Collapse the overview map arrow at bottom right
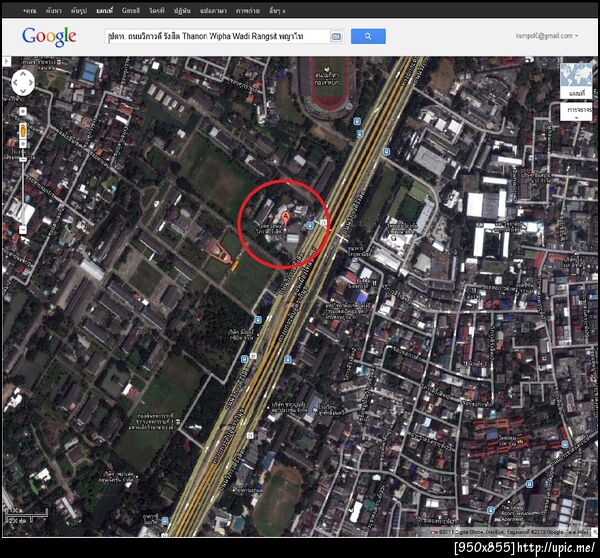This screenshot has width=600, height=558. (x=595, y=532)
